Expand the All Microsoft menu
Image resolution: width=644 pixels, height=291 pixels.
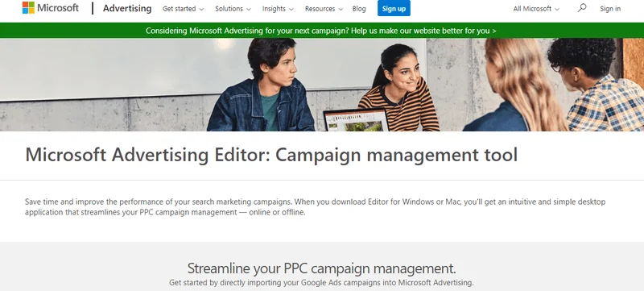536,9
